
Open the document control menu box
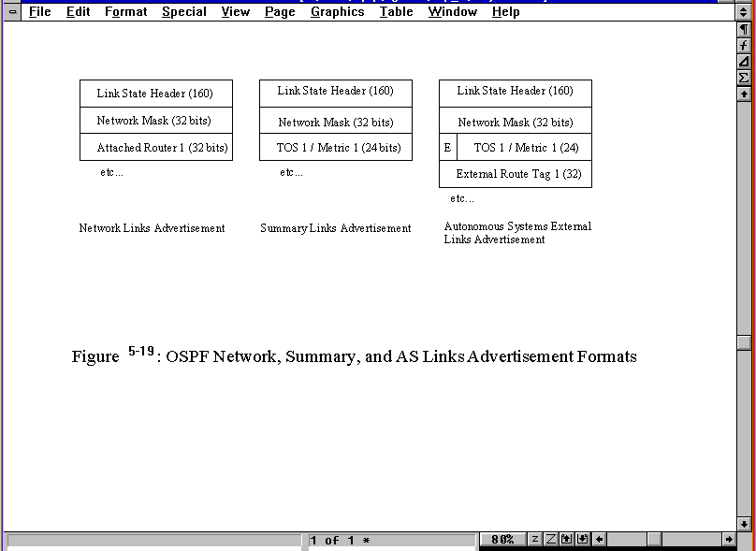[13, 12]
